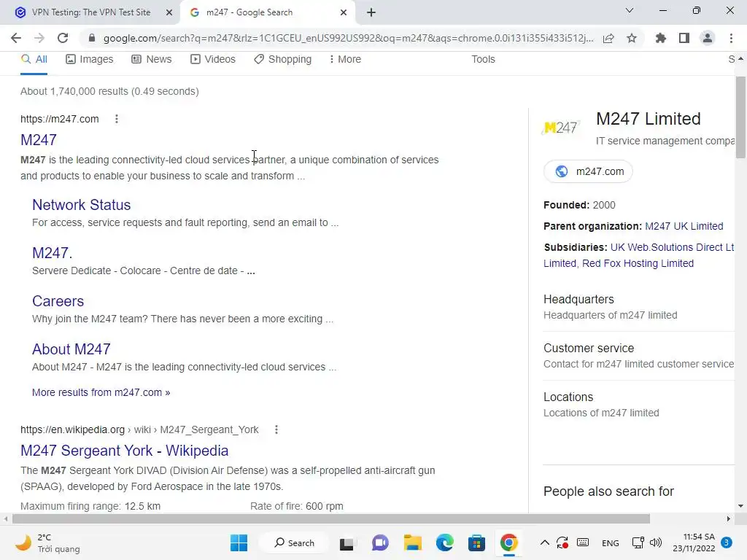This screenshot has width=747, height=560.
Task: Click the Chrome taskbar icon
Action: coord(508,542)
